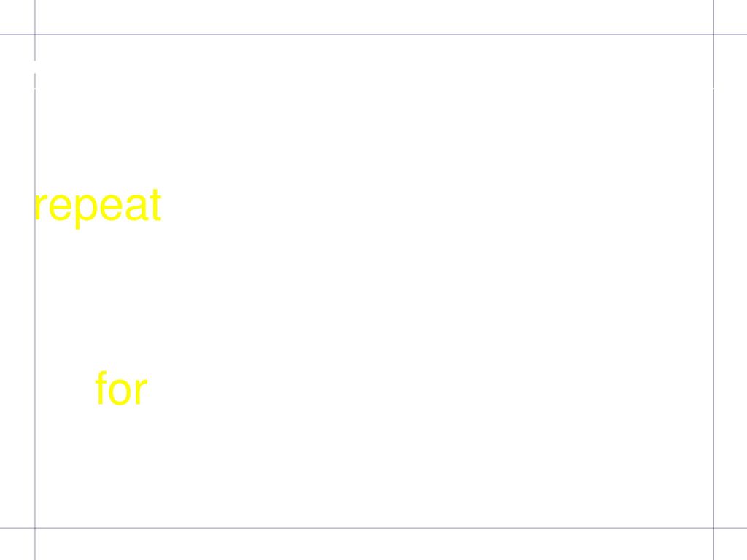This screenshot has width=747, height=560.
Task: Click the bottom-left guide line intersection
Action: pos(35,528)
